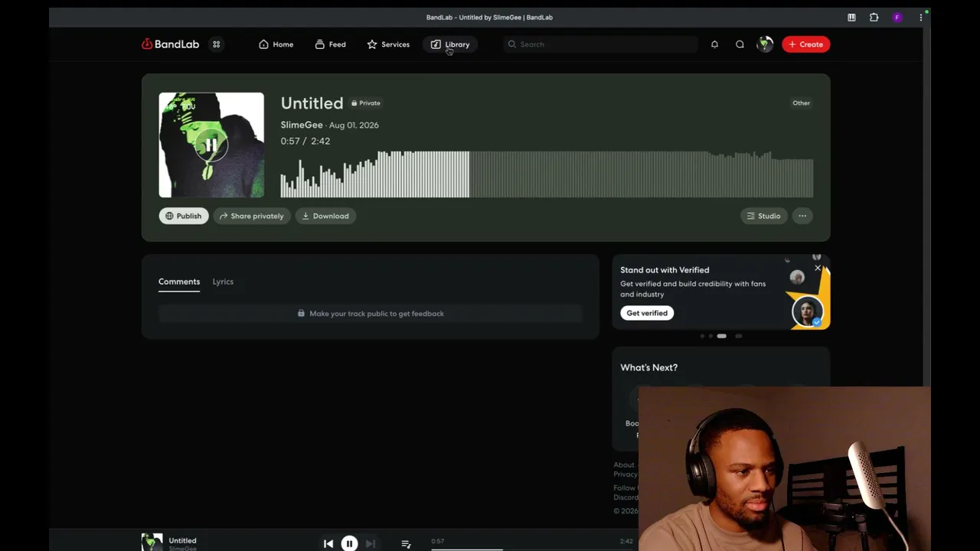980x551 pixels.
Task: Click the bottom player track thumbnail
Action: [152, 542]
